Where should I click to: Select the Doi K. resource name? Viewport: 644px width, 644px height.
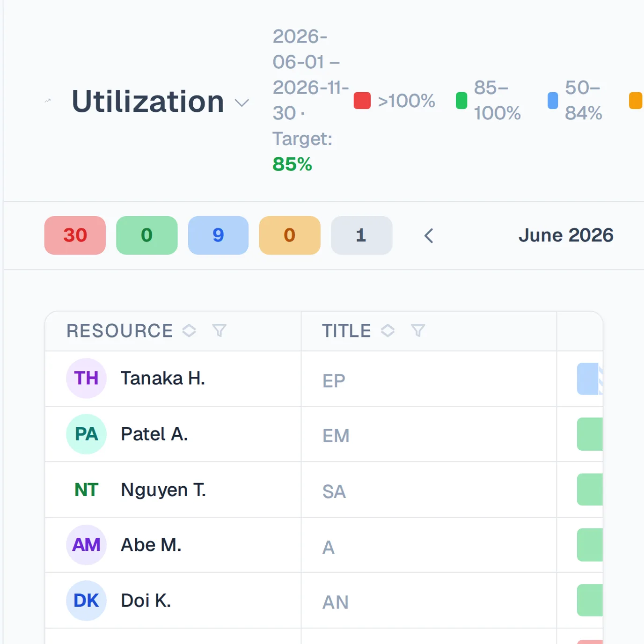pyautogui.click(x=146, y=600)
